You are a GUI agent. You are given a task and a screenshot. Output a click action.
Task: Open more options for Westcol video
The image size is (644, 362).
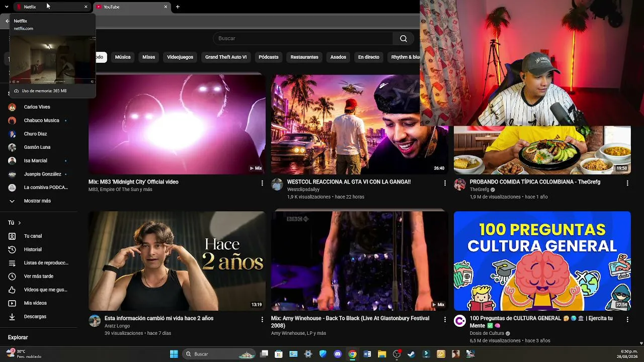coord(445,183)
